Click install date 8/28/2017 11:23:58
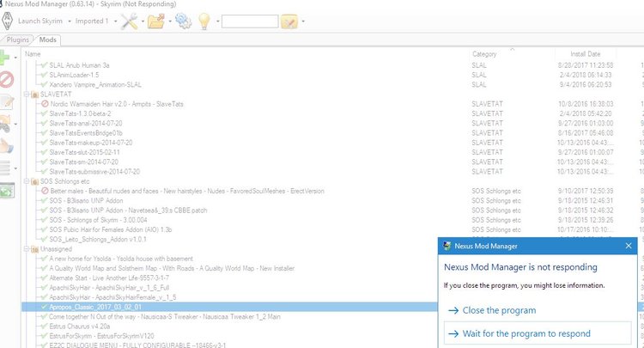The width and height of the screenshot is (644, 348). pos(586,65)
